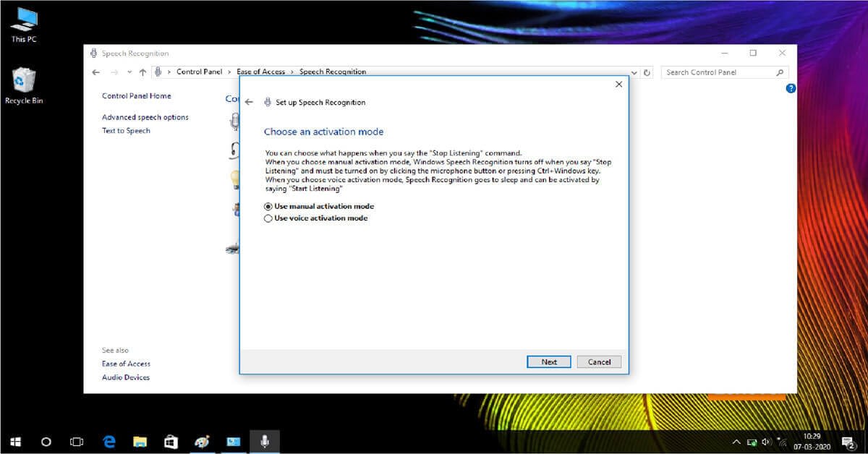Launch Microsoft Edge from taskbar
This screenshot has width=868, height=454.
(x=109, y=441)
